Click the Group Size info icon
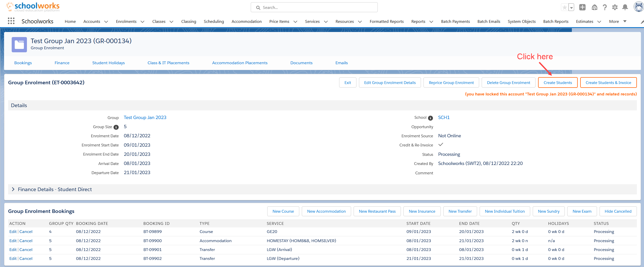 click(x=116, y=127)
